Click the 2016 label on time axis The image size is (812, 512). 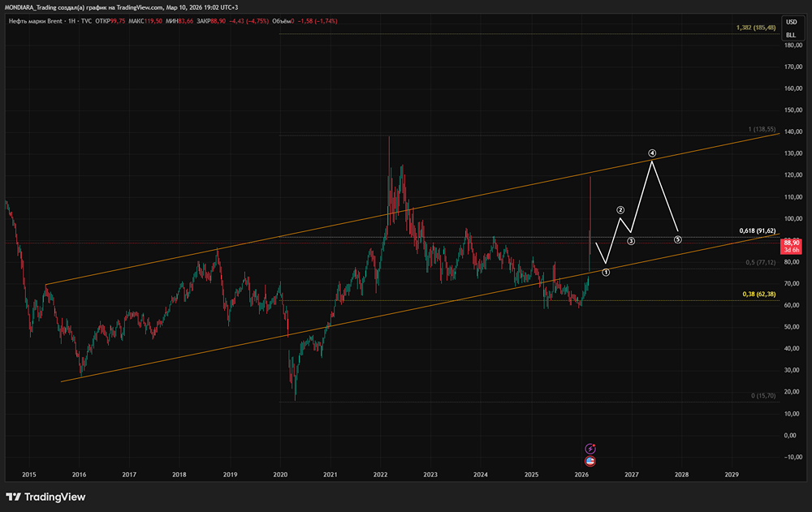[80, 475]
